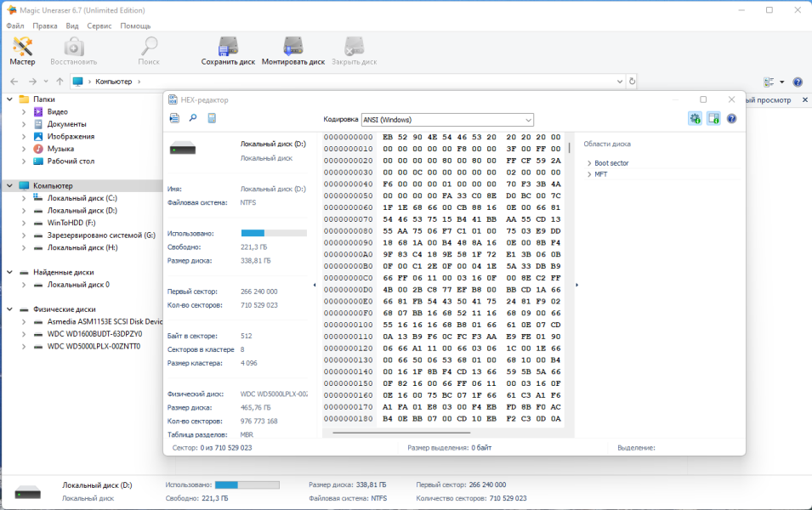Click the HEX editor settings gear icon
The image size is (812, 510).
(695, 118)
